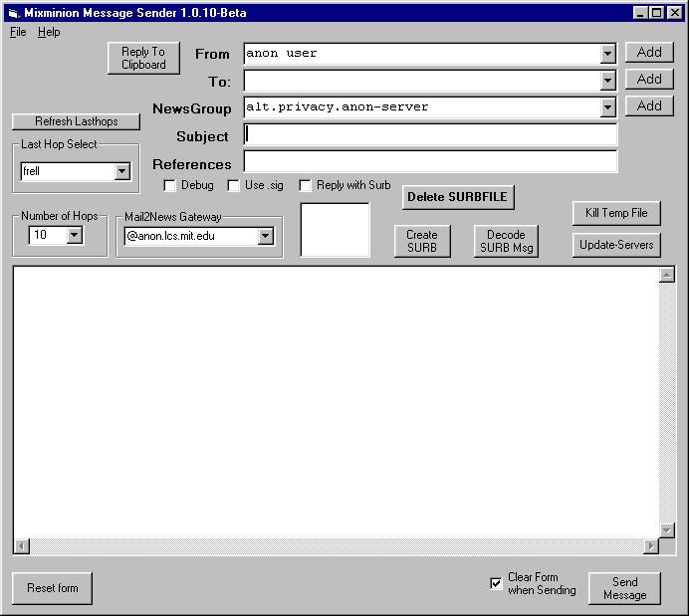This screenshot has height=616, width=689.
Task: Minimize the Mixminion window
Action: pos(640,13)
